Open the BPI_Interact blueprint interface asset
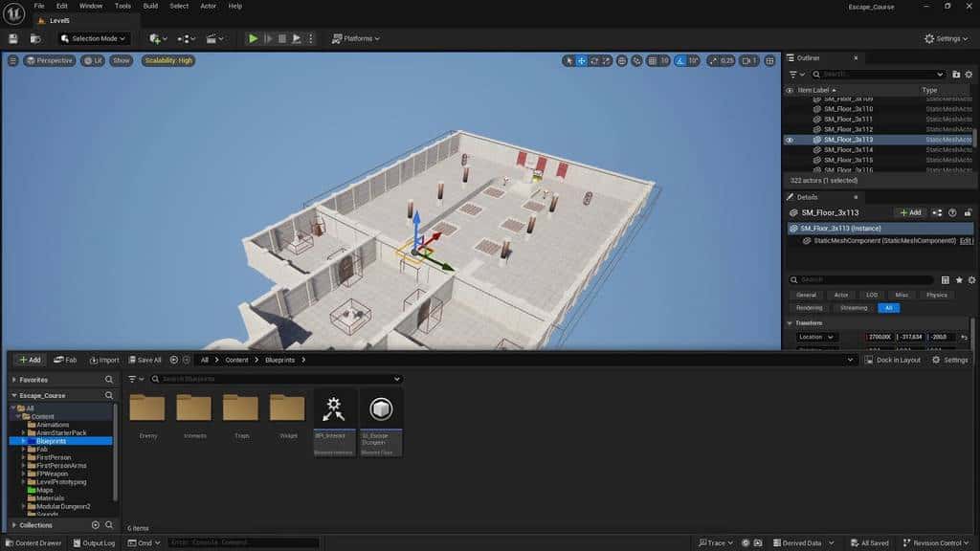 pos(334,422)
